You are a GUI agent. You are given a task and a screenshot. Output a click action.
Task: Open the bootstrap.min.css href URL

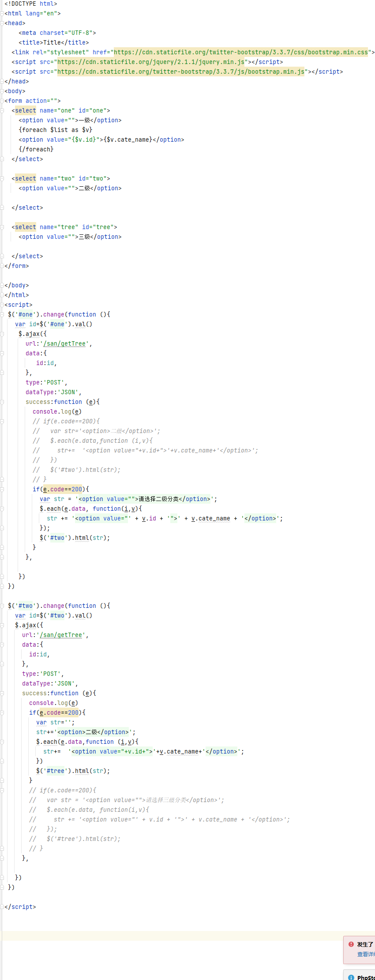click(241, 52)
